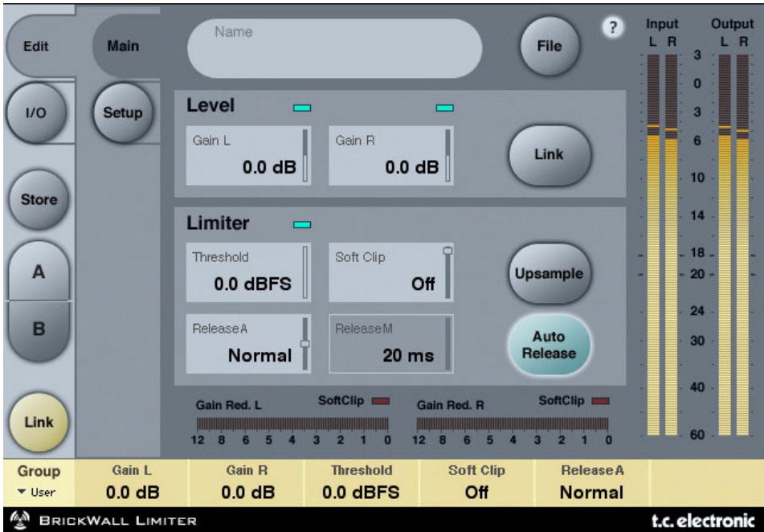Screen dimensions: 764x532
Task: Click the Gain Red. L meter
Action: point(292,424)
